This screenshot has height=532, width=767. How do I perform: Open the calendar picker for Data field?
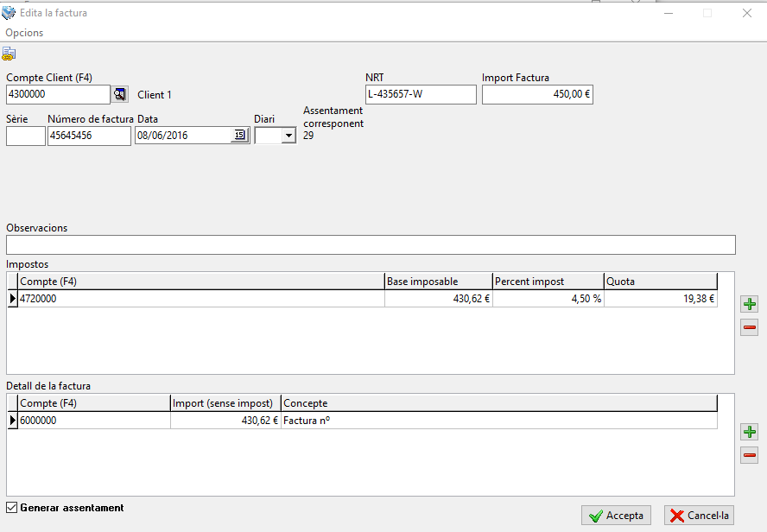240,135
